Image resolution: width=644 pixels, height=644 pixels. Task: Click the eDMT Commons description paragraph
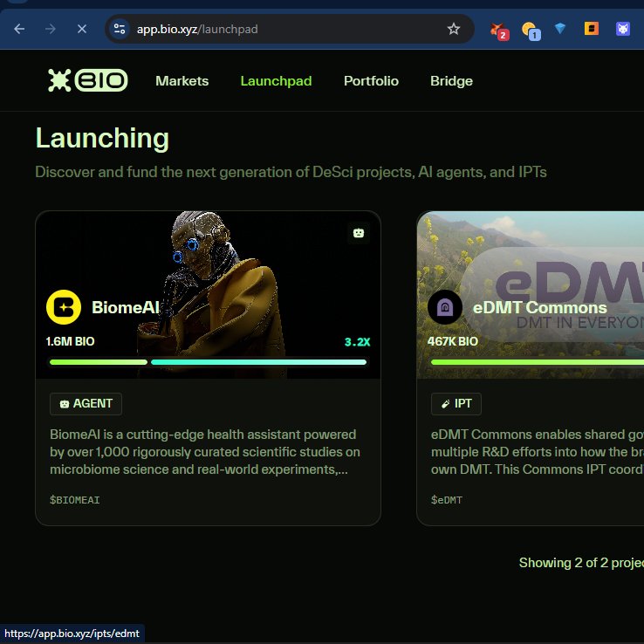point(538,452)
